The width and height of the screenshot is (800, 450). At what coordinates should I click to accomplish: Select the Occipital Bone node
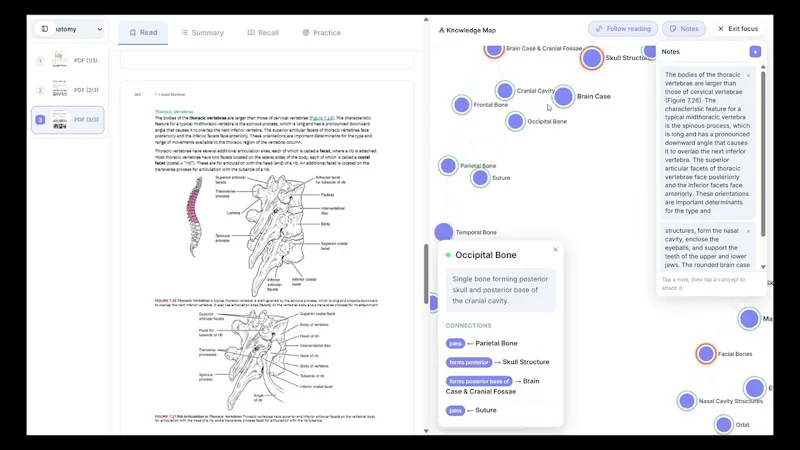pyautogui.click(x=515, y=121)
